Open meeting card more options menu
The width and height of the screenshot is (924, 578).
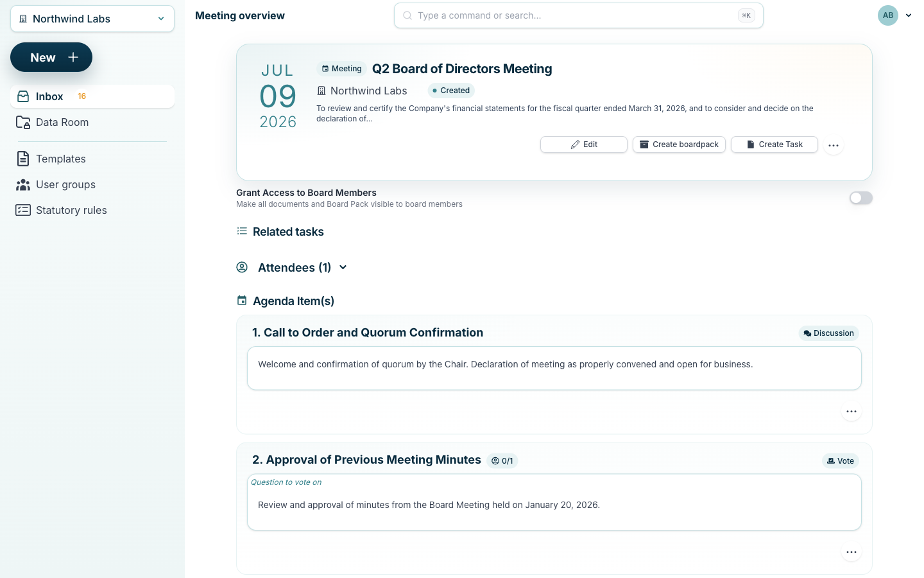coord(834,145)
